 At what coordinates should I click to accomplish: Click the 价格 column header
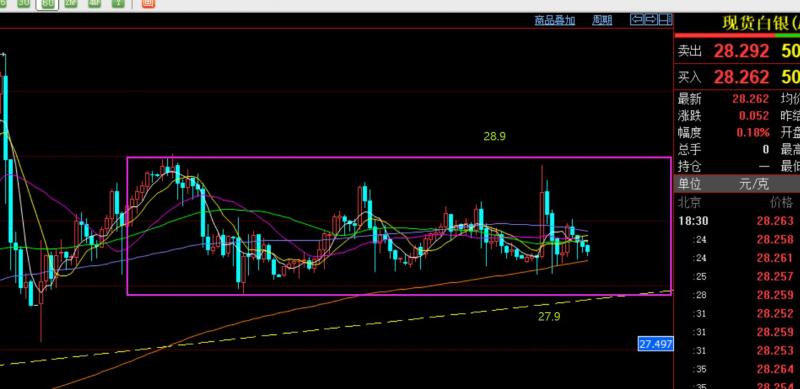[781, 202]
